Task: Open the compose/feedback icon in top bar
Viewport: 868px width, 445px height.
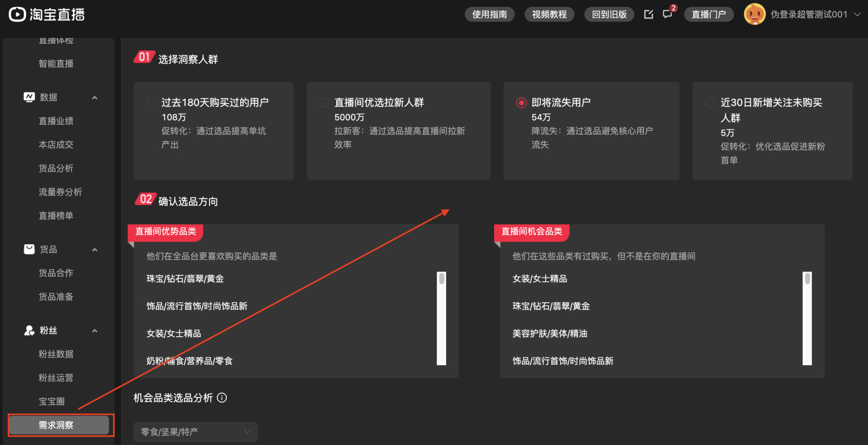Action: [x=648, y=14]
